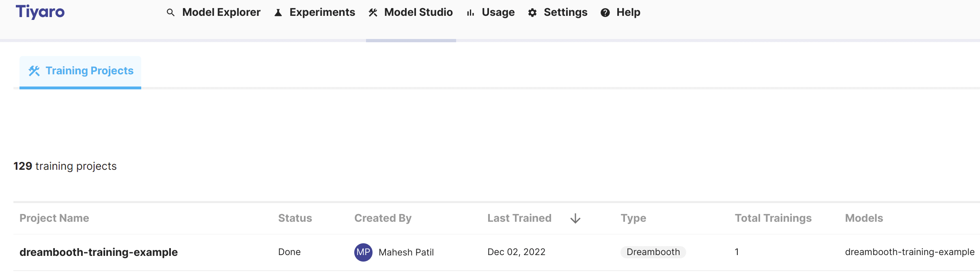The width and height of the screenshot is (980, 277).
Task: Click total trainings value 1
Action: [737, 252]
